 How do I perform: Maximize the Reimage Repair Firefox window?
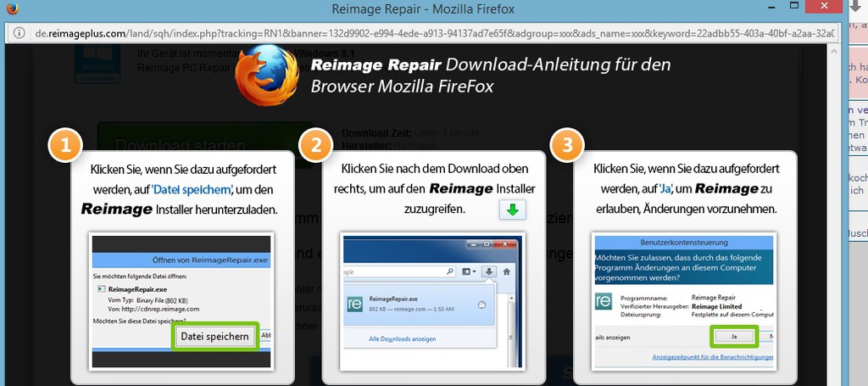794,6
